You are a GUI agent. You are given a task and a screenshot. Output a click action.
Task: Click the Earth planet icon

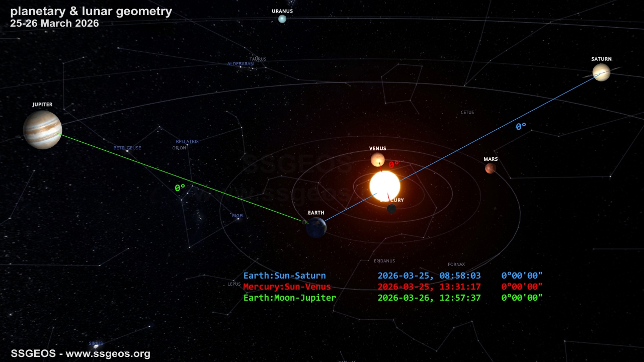(316, 227)
